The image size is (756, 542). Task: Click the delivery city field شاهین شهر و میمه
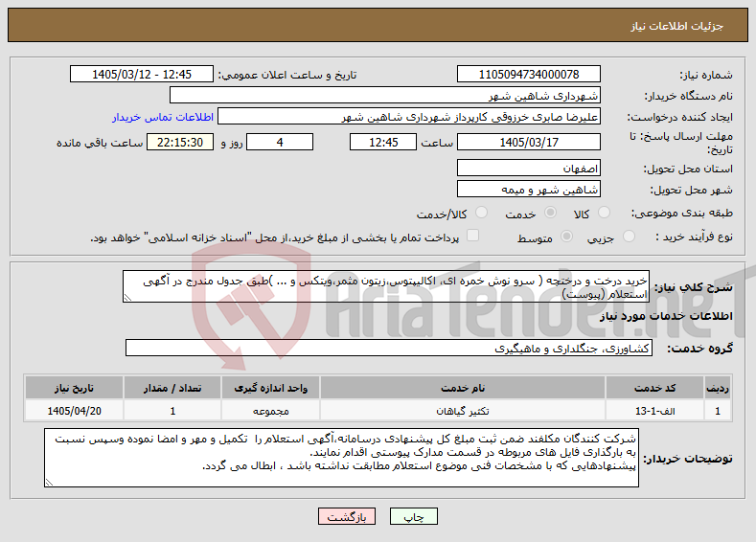pyautogui.click(x=528, y=189)
